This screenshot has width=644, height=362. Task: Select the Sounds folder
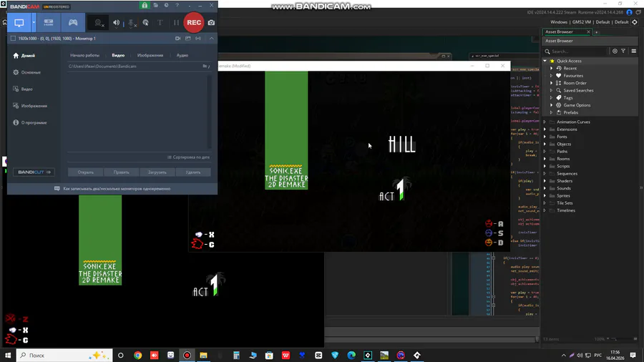point(564,188)
